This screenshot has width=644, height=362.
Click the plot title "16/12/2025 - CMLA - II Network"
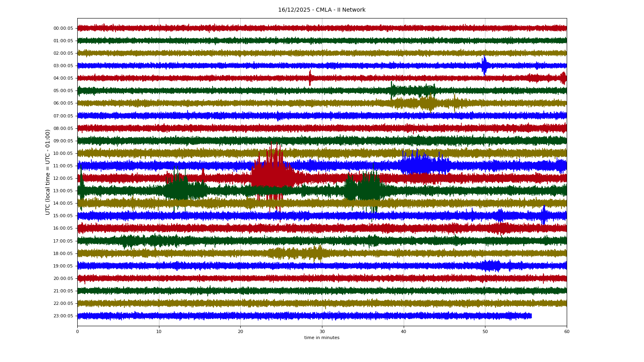pyautogui.click(x=322, y=10)
